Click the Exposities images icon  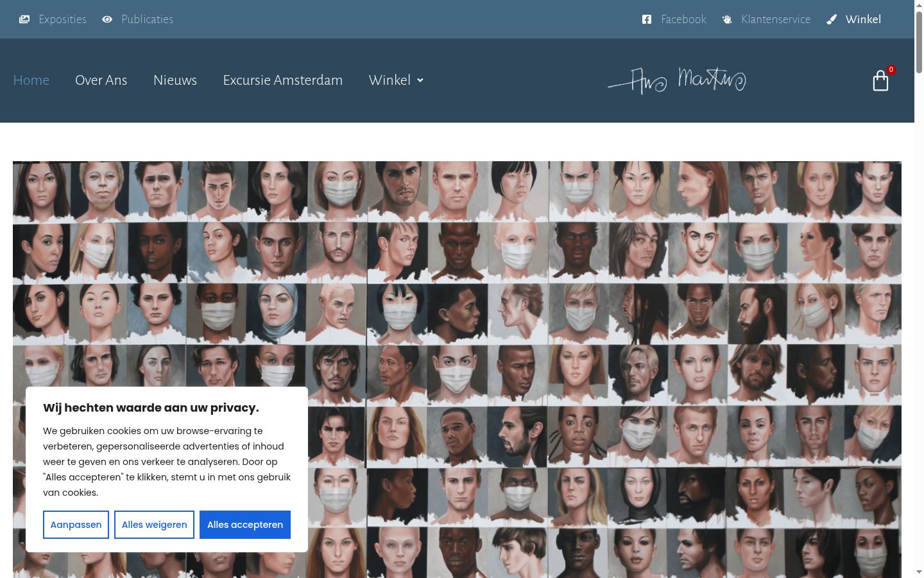24,19
